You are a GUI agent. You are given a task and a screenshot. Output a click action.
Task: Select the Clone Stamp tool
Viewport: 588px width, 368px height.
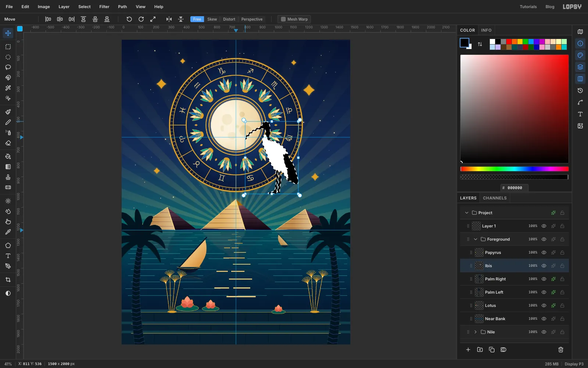[x=8, y=177]
